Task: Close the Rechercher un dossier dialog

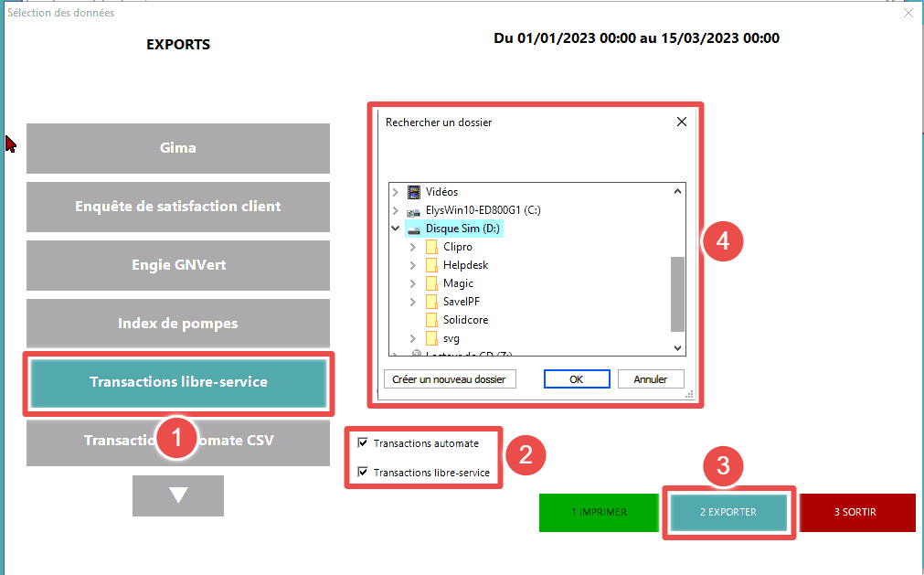Action: click(681, 122)
